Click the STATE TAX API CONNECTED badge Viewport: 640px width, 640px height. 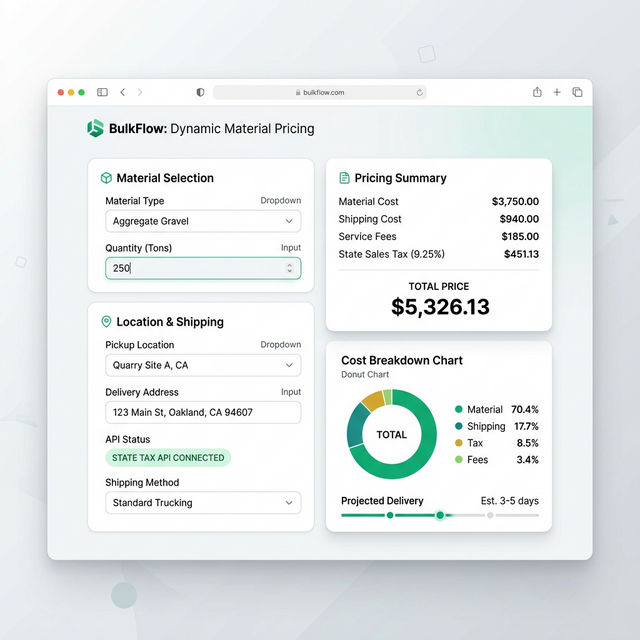pyautogui.click(x=168, y=458)
